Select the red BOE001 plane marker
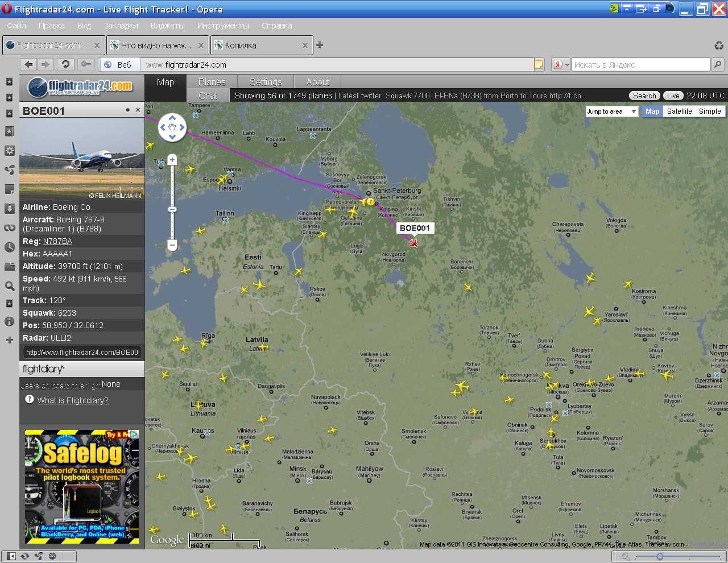Image resolution: width=728 pixels, height=563 pixels. tap(413, 243)
